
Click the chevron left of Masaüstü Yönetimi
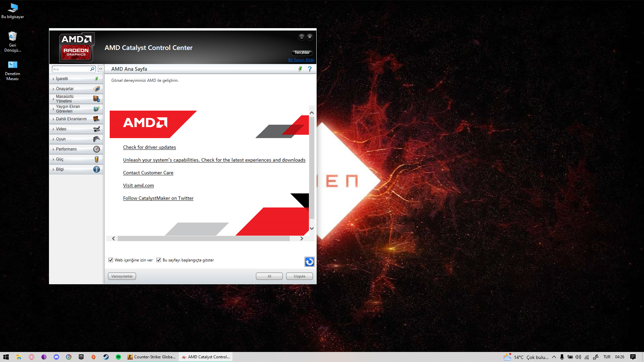[x=53, y=99]
